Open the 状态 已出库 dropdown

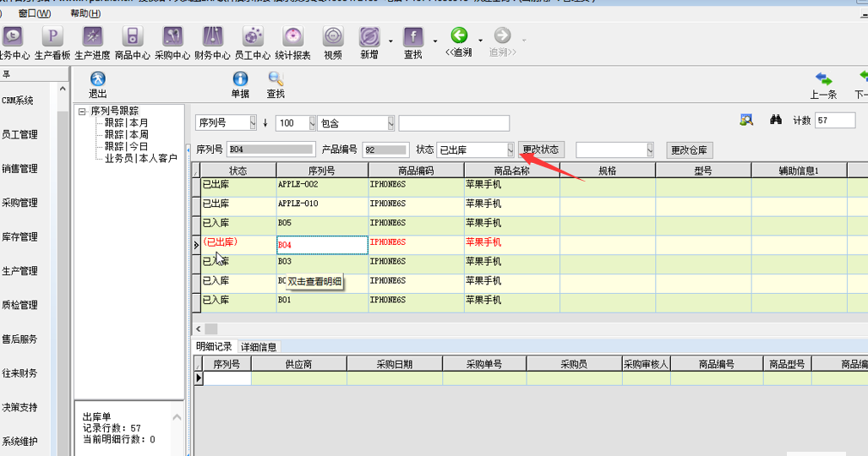click(510, 149)
